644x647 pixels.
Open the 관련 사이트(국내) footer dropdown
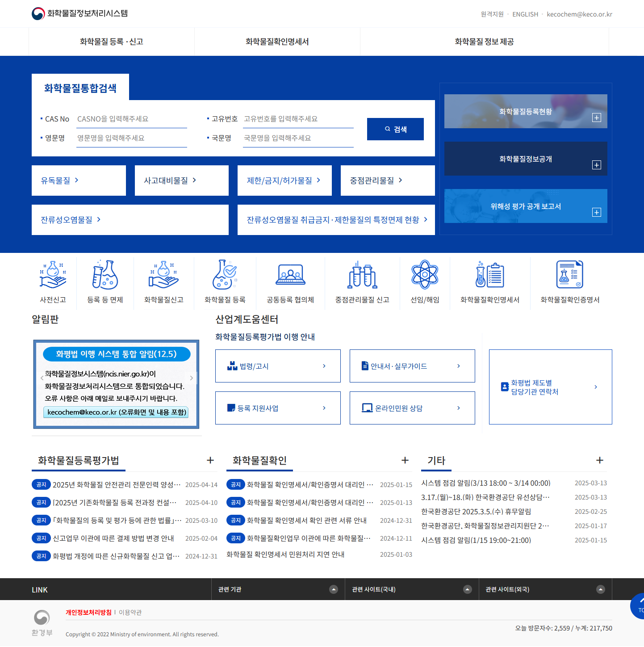click(x=467, y=589)
